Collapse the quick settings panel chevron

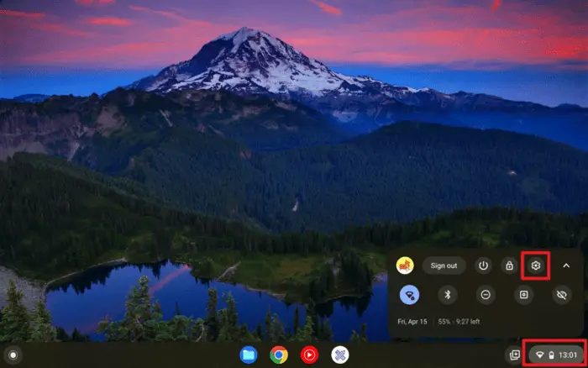(x=566, y=265)
